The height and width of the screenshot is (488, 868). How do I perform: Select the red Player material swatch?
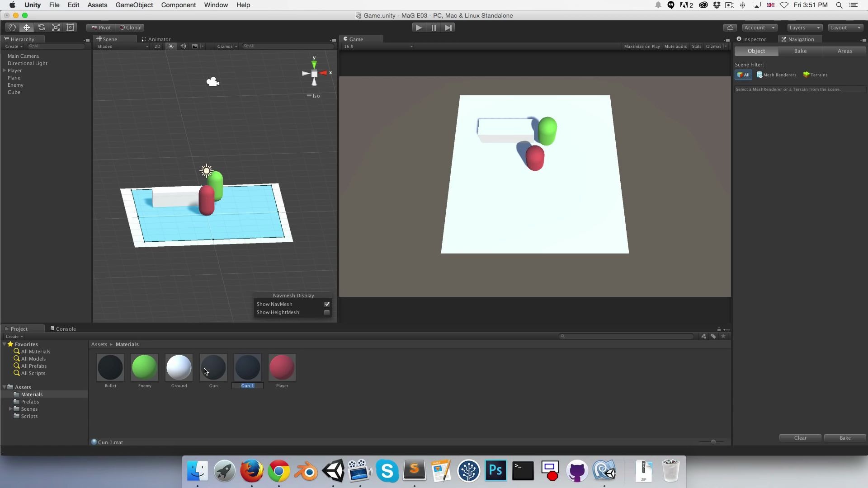click(282, 367)
